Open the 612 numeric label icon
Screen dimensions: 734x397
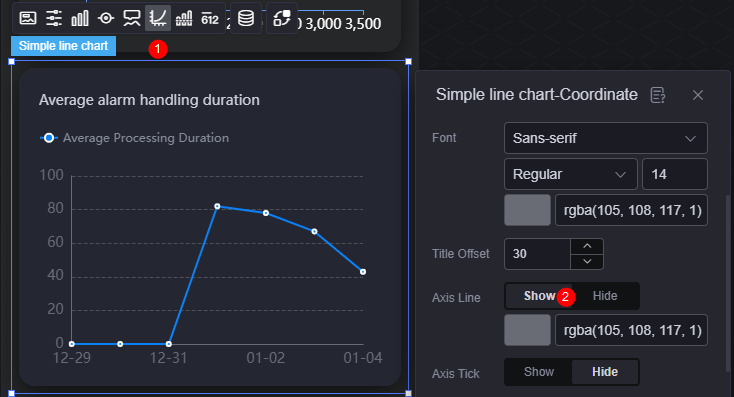tap(210, 19)
